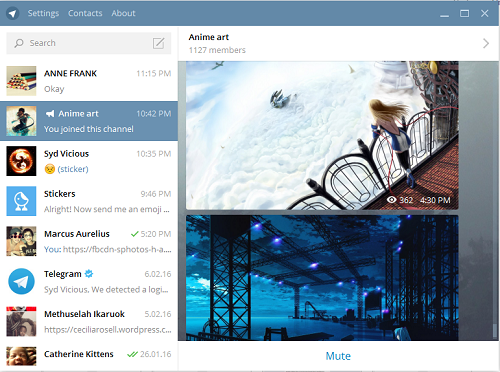
Task: Open the Telegram service chat
Action: (89, 281)
